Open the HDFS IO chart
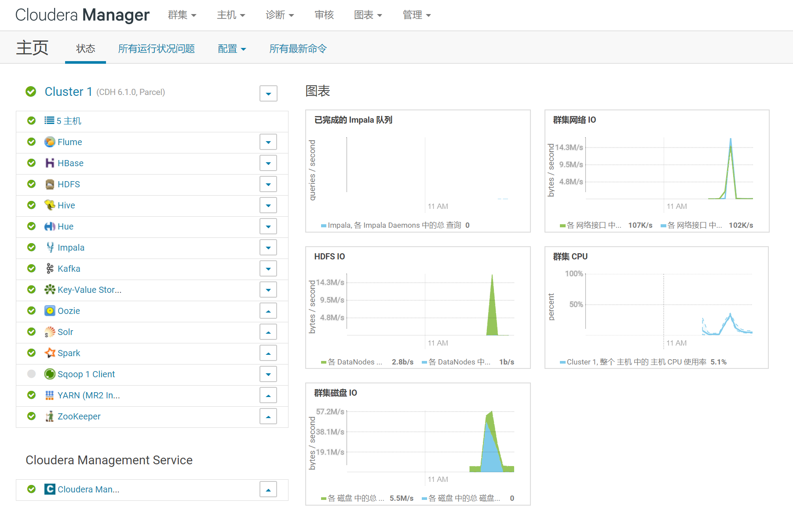The image size is (793, 532). coord(418,307)
